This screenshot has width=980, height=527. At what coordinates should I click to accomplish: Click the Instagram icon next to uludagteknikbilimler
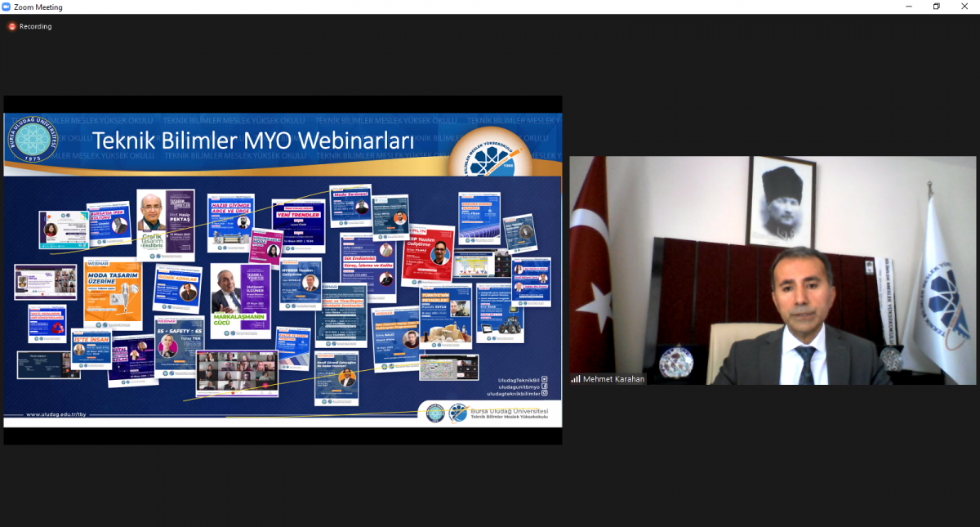(545, 394)
